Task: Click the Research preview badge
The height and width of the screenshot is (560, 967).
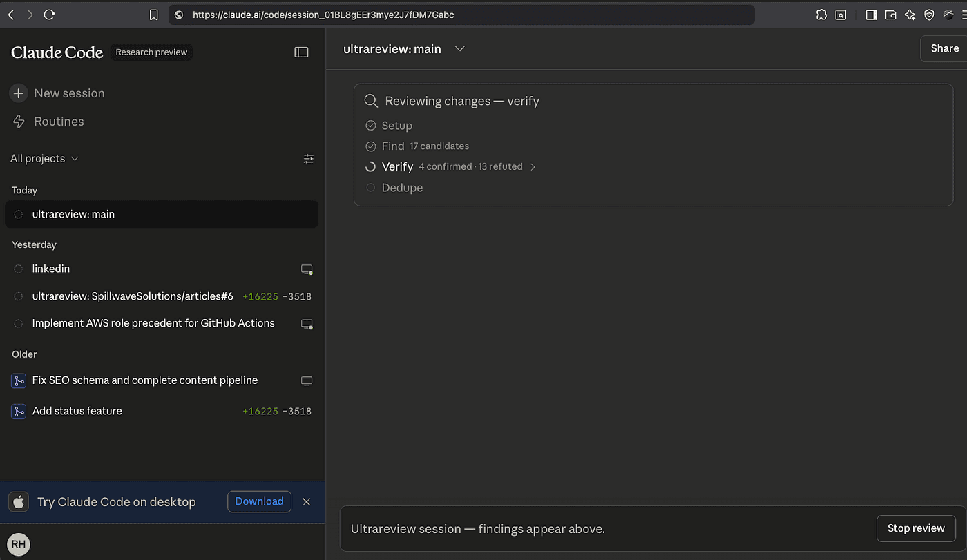Action: pos(151,52)
